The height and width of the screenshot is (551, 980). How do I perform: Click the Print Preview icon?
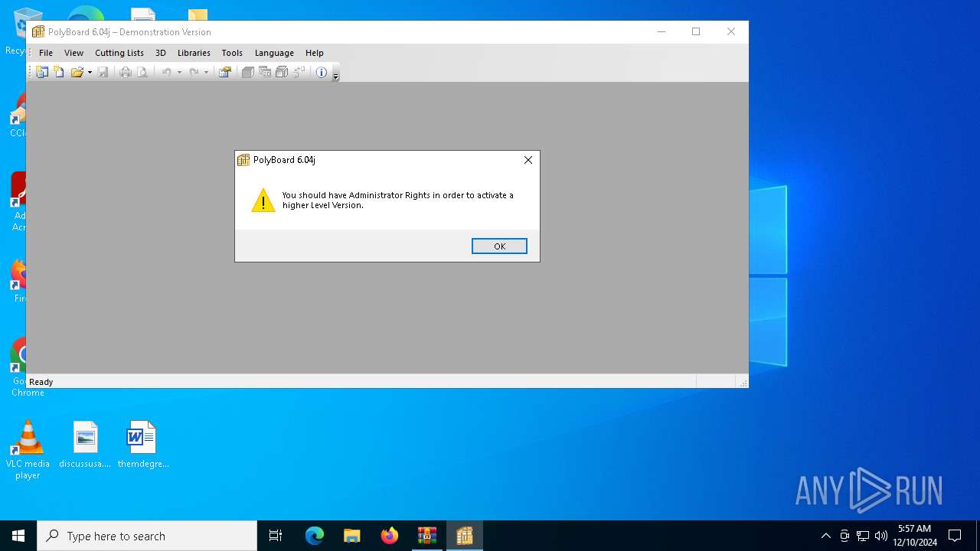(x=142, y=72)
